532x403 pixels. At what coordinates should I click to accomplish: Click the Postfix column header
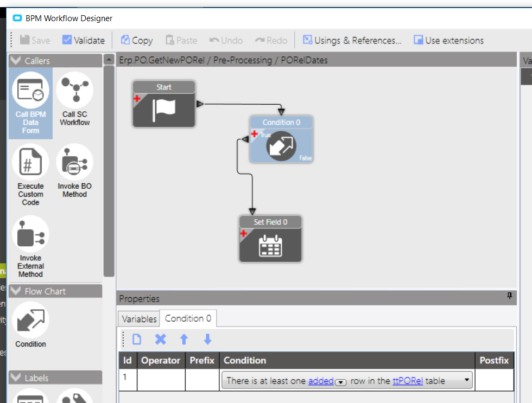coord(495,360)
